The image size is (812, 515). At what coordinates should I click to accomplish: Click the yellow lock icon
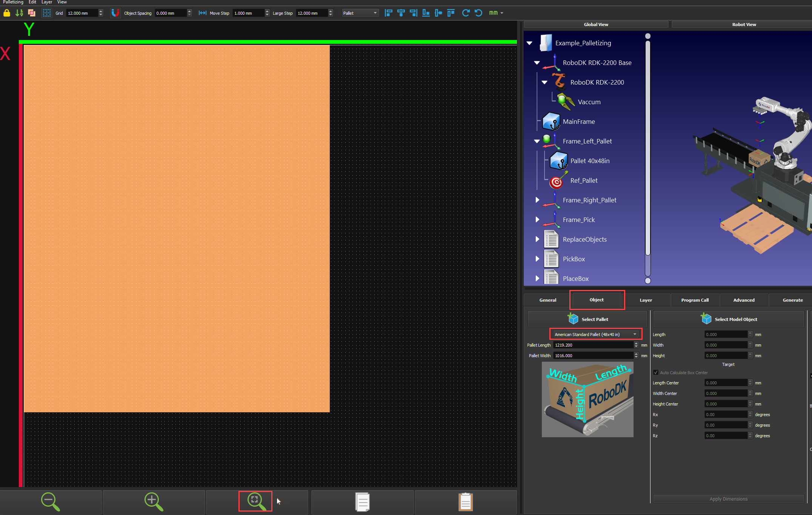(7, 13)
